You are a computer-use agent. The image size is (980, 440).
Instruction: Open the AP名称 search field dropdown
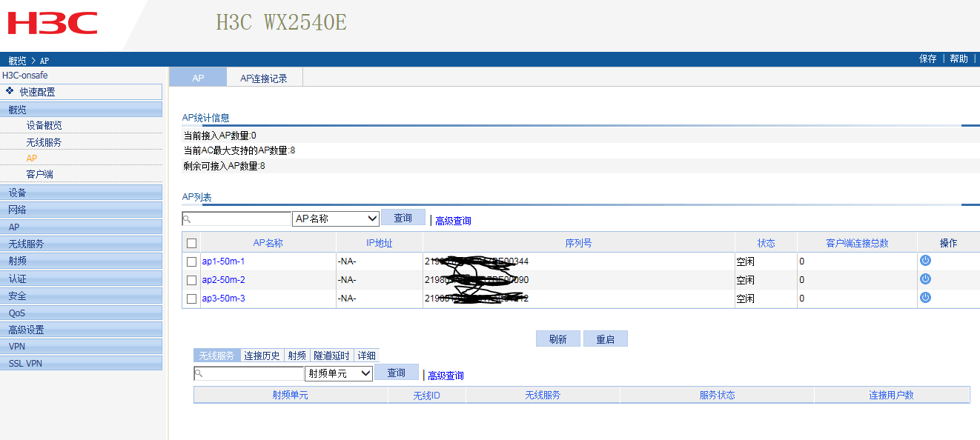(336, 219)
